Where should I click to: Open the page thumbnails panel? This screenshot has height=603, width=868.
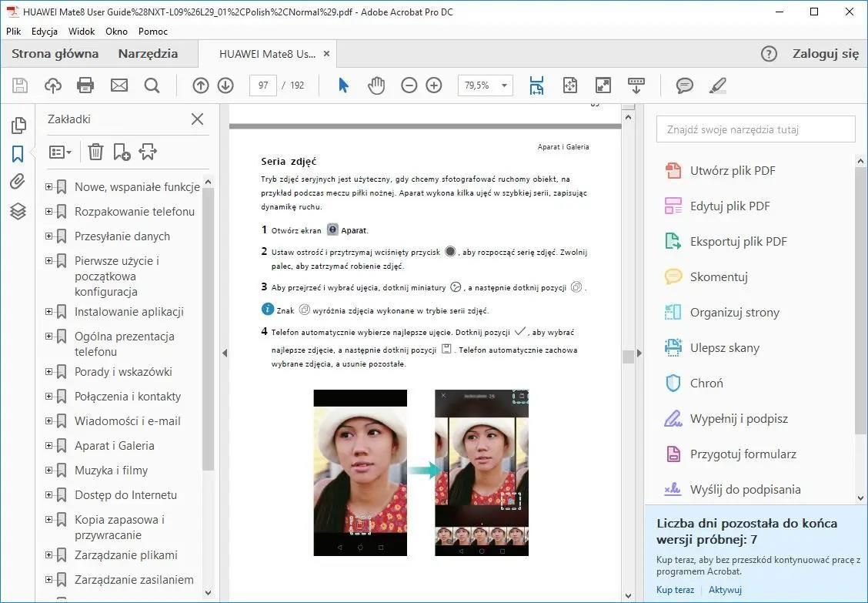(17, 125)
